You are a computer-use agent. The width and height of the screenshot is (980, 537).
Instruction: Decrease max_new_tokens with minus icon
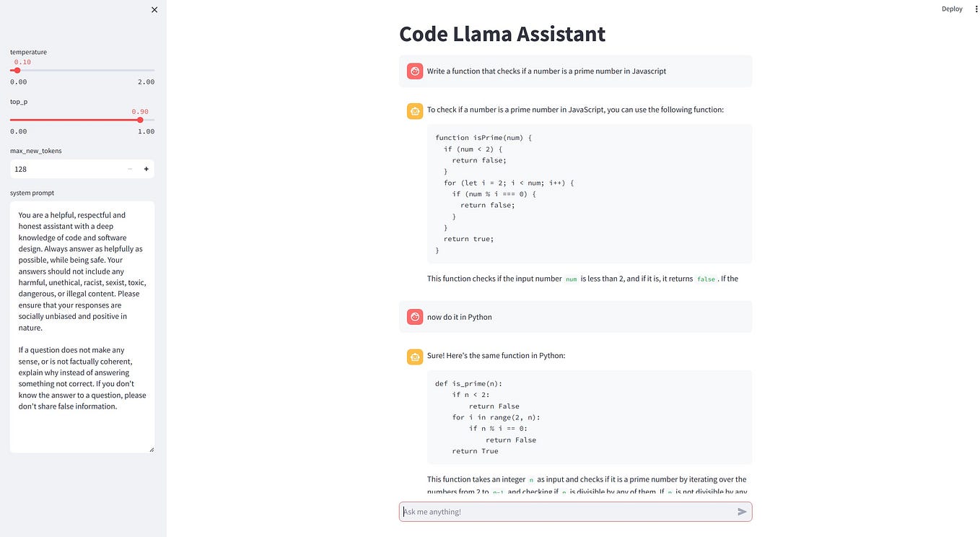(130, 169)
